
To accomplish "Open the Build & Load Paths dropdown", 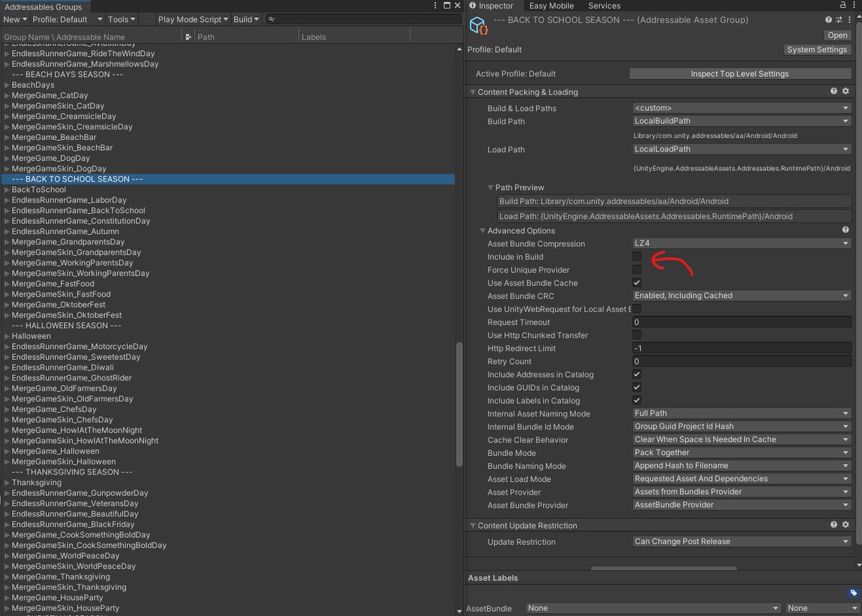I will [741, 108].
